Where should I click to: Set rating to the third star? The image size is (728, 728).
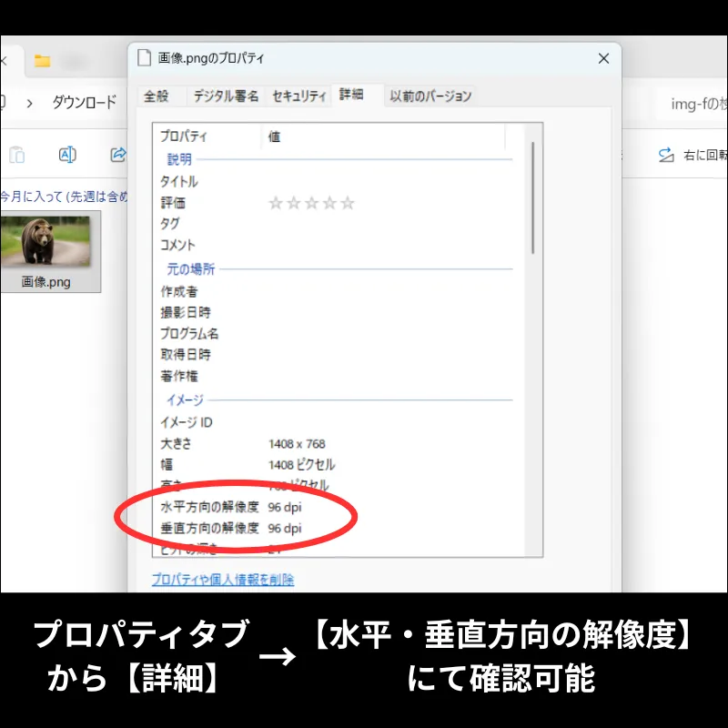coord(311,203)
